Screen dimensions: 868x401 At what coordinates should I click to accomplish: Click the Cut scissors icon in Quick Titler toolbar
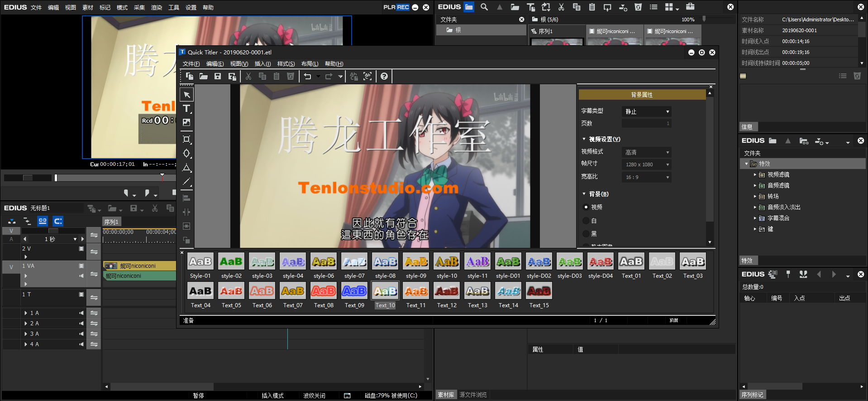248,76
